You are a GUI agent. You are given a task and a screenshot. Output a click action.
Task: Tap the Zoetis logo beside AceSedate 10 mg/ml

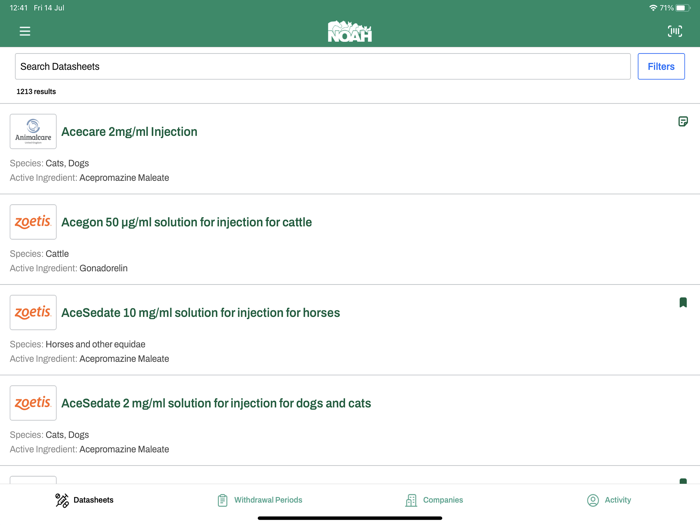click(33, 312)
